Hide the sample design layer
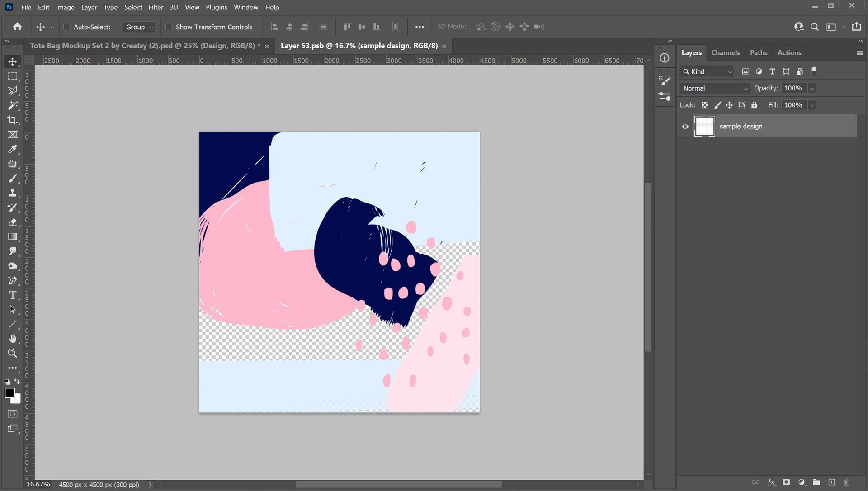868x491 pixels. click(685, 127)
